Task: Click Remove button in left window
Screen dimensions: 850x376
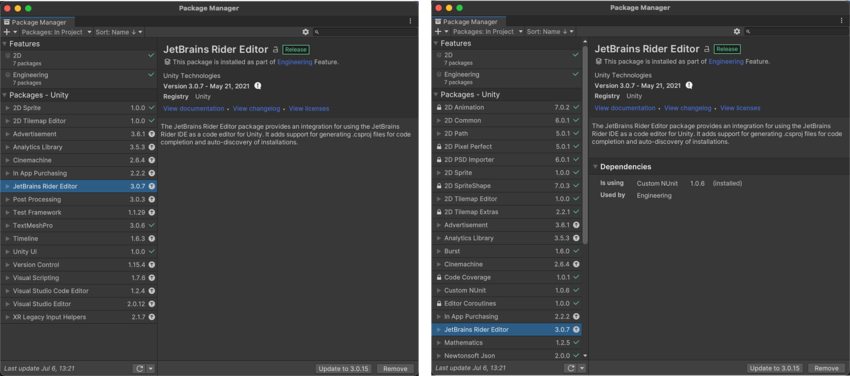Action: [x=395, y=368]
